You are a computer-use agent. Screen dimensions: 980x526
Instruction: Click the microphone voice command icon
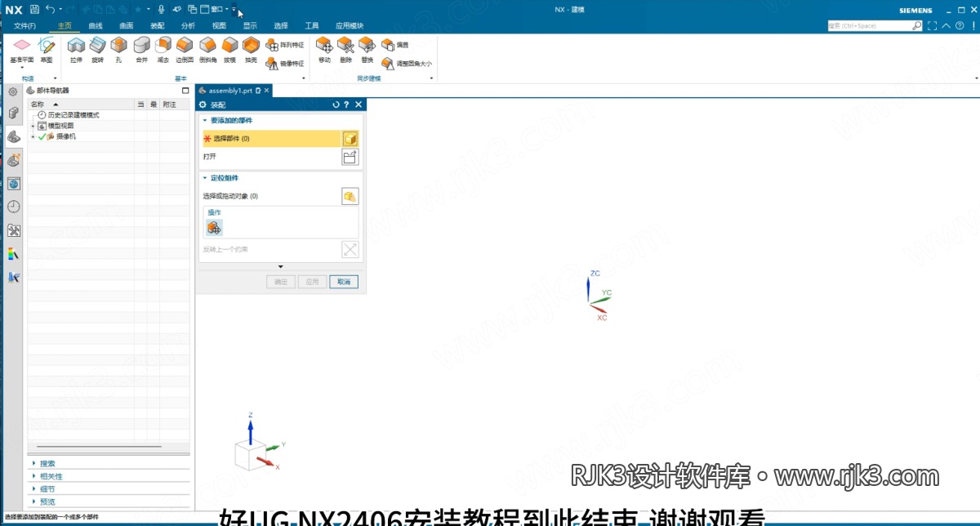coord(161,10)
